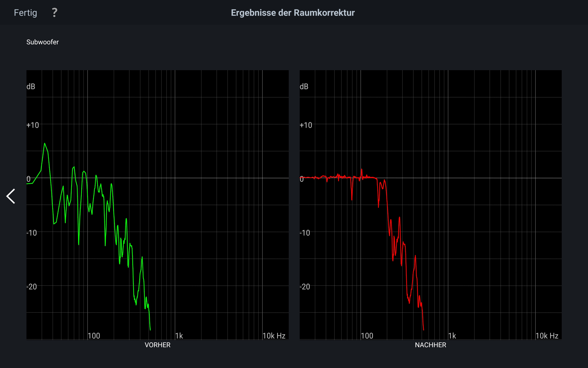Select the Subwoofer channel label
Viewport: 588px width, 368px height.
coord(43,42)
